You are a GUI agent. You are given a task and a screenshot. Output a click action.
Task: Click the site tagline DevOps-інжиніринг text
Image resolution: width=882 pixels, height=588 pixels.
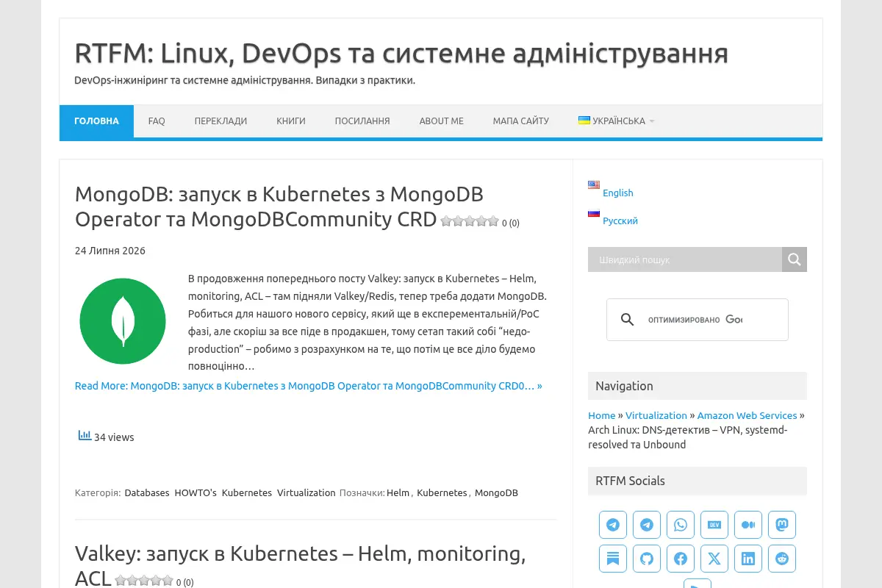(245, 79)
